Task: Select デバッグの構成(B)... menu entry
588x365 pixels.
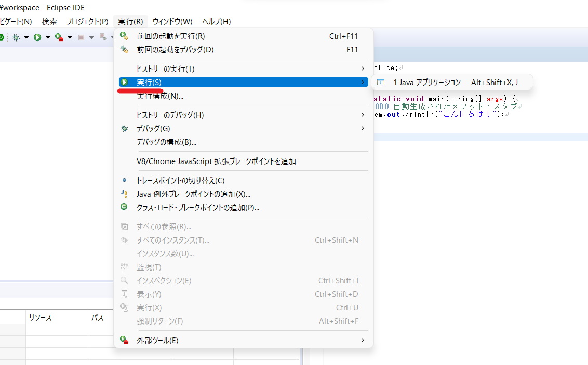Action: click(x=244, y=142)
